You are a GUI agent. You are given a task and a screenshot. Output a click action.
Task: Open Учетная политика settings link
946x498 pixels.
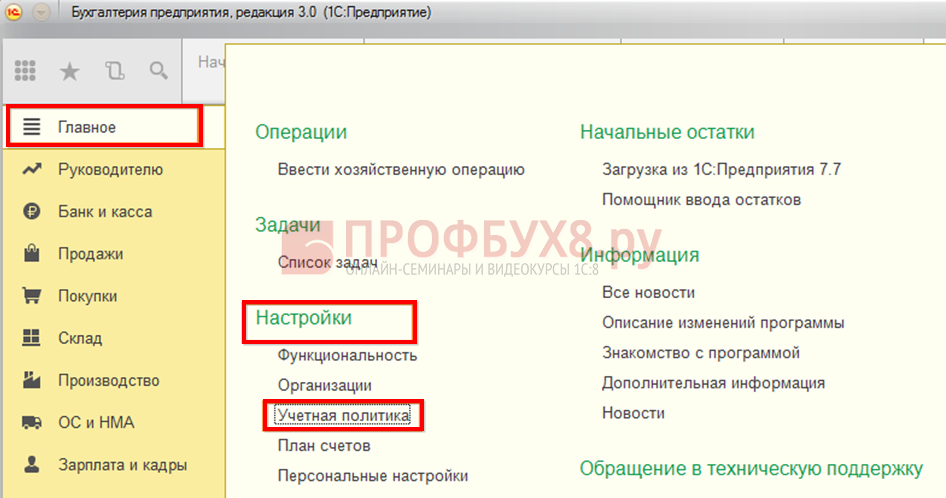pyautogui.click(x=343, y=415)
